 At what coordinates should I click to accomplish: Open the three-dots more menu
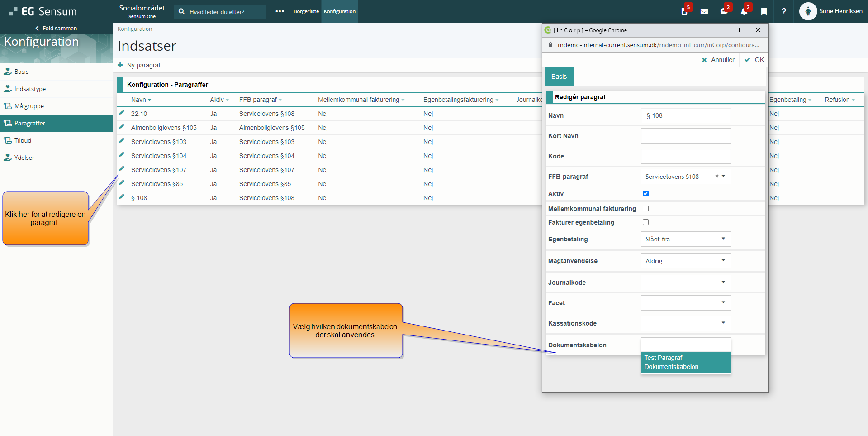[280, 11]
